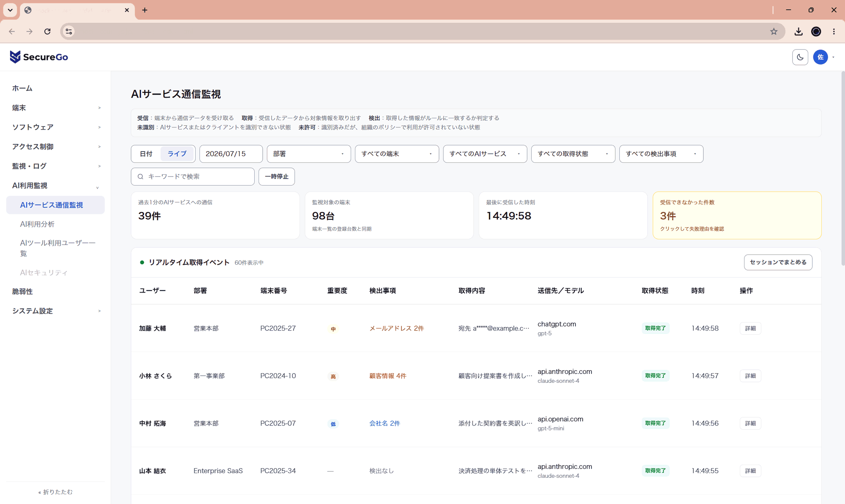The width and height of the screenshot is (845, 504).
Task: Click the 一時停止 button
Action: [x=276, y=176]
